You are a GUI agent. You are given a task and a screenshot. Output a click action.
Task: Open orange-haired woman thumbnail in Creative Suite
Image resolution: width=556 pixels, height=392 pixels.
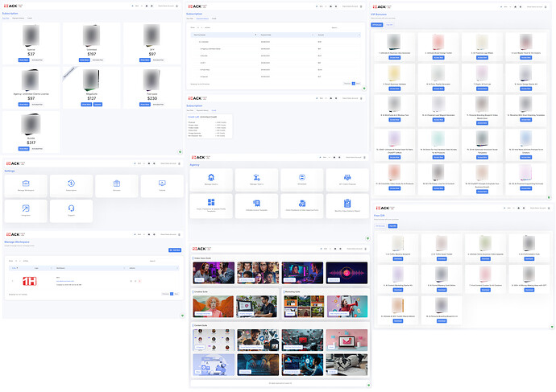(214, 307)
